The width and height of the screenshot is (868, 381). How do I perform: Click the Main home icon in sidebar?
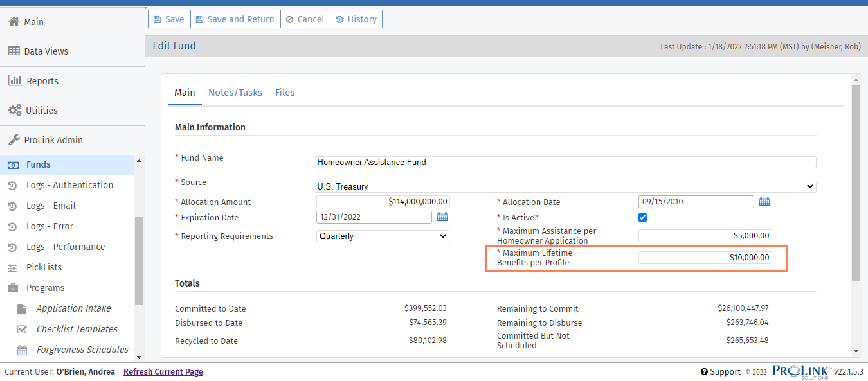[x=14, y=22]
